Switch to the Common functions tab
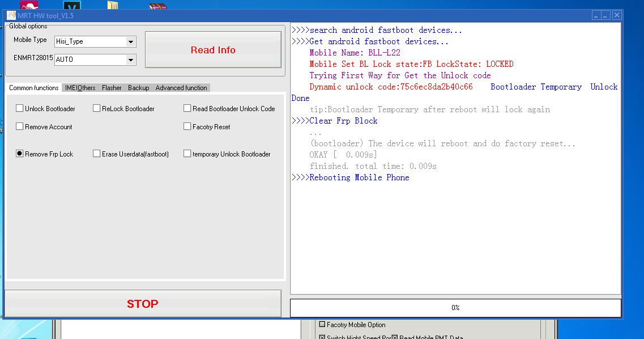 [33, 87]
